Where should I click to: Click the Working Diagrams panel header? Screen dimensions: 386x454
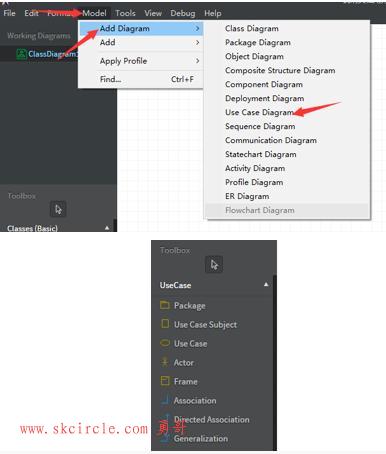tap(39, 36)
